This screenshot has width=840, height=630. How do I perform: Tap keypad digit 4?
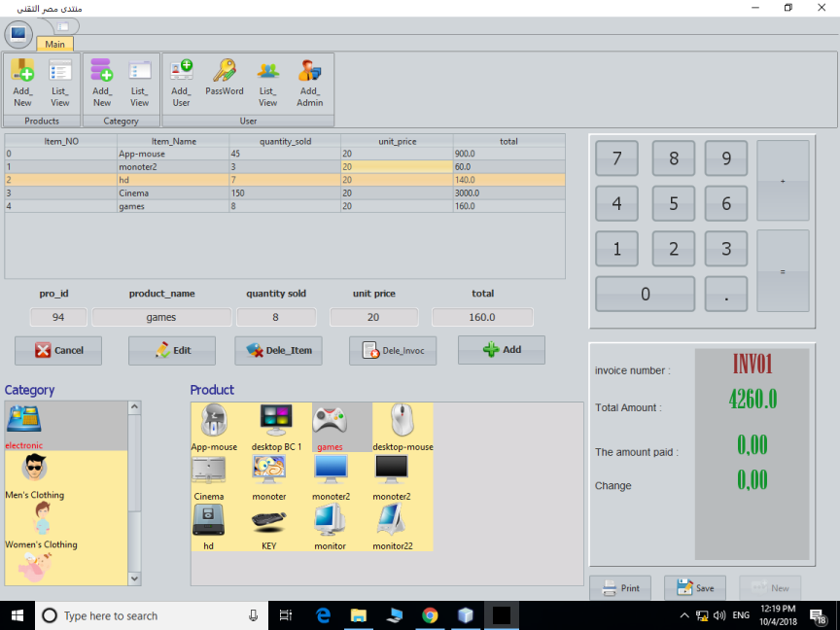coord(616,203)
